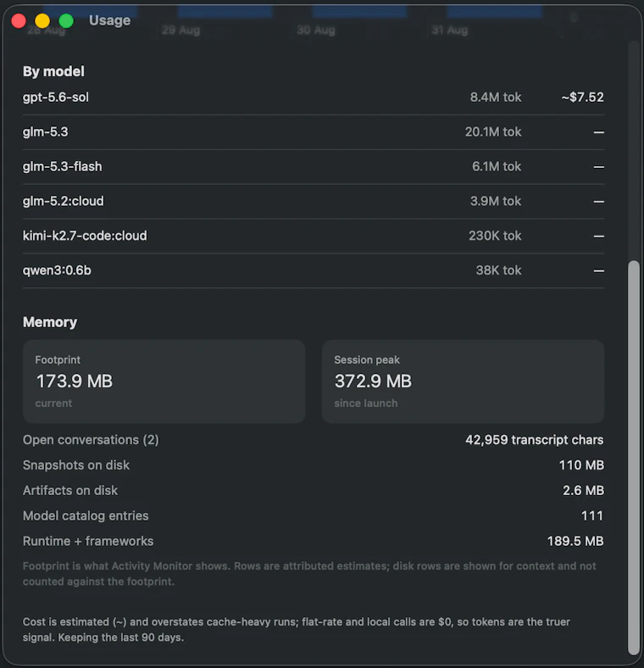Click the Model catalog entries label

pyautogui.click(x=86, y=516)
